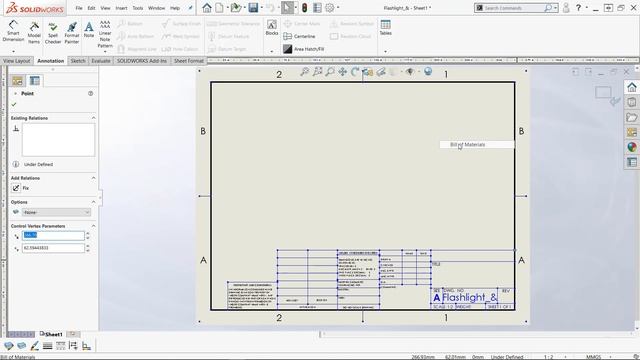Open the Tools menu
Image resolution: width=640 pixels, height=360 pixels.
[x=138, y=8]
